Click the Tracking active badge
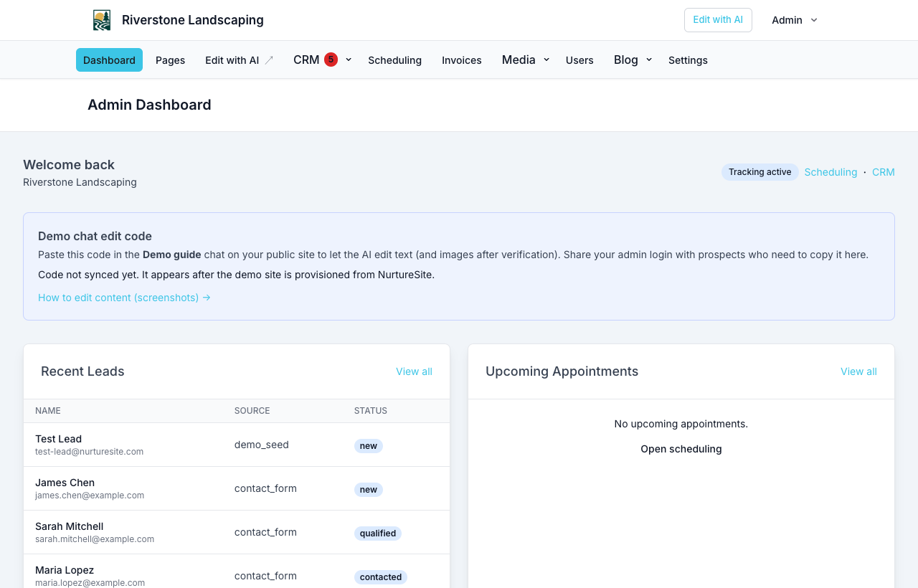Viewport: 918px width, 588px height. click(x=760, y=172)
